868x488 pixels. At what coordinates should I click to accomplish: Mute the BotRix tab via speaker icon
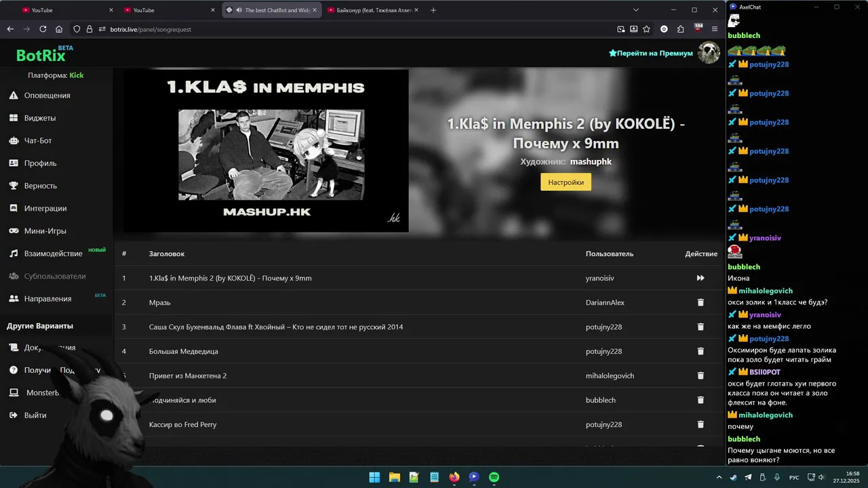point(239,10)
